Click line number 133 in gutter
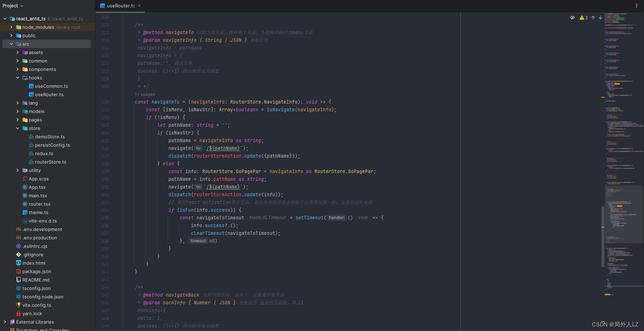The image size is (644, 331). click(x=105, y=202)
